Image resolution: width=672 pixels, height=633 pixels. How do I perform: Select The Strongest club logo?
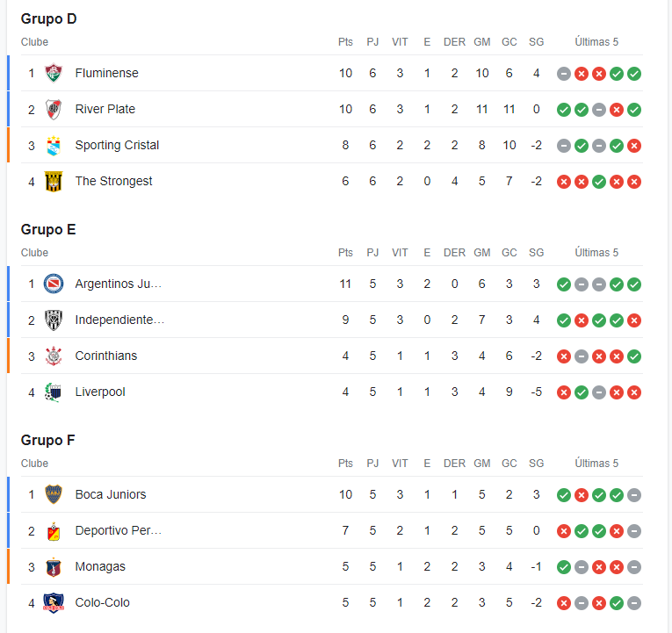(54, 182)
